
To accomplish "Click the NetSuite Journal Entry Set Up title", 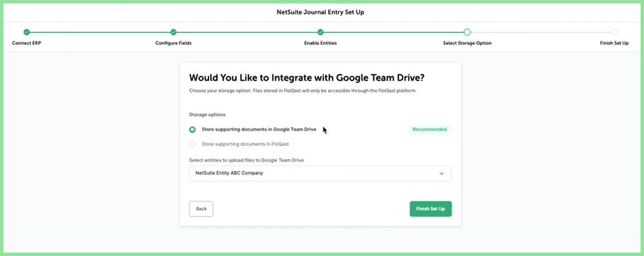I will click(x=321, y=12).
